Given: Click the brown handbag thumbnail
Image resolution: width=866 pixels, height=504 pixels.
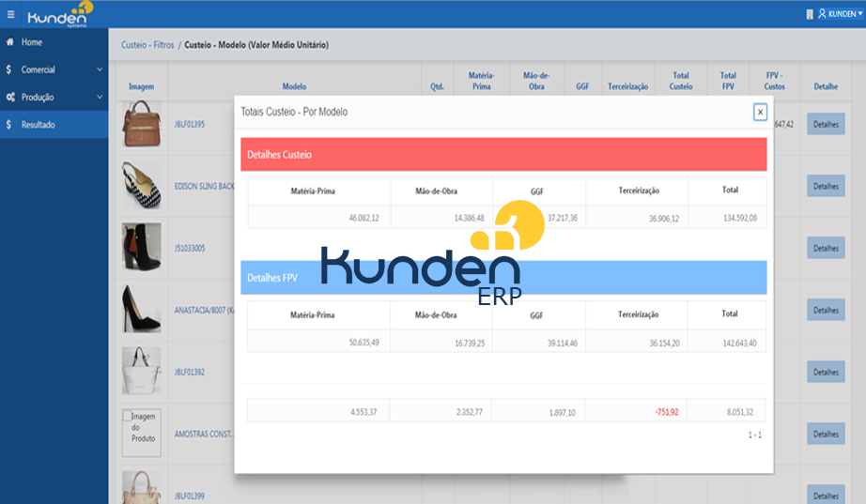Looking at the screenshot, I should (142, 124).
